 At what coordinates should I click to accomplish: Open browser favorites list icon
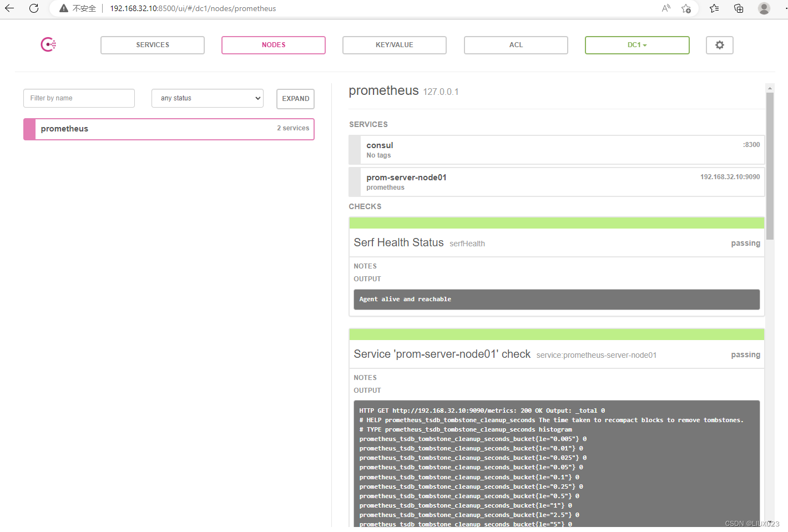click(x=714, y=8)
